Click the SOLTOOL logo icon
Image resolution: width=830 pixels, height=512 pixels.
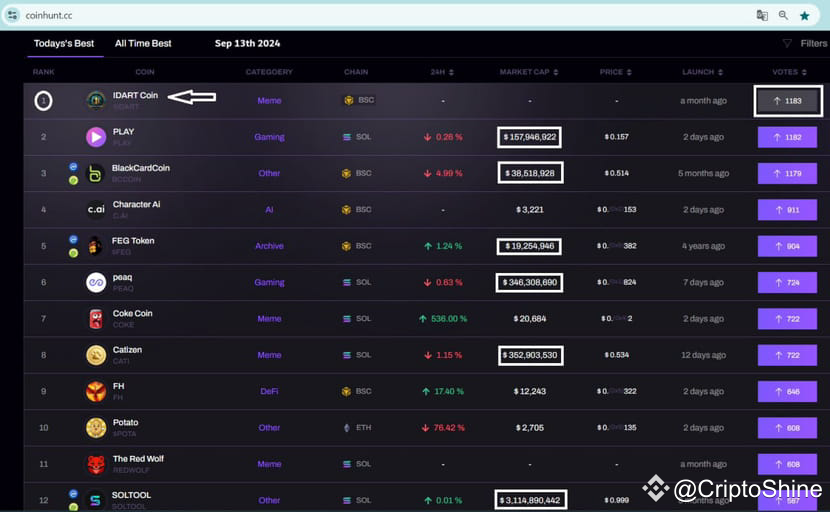[96, 500]
